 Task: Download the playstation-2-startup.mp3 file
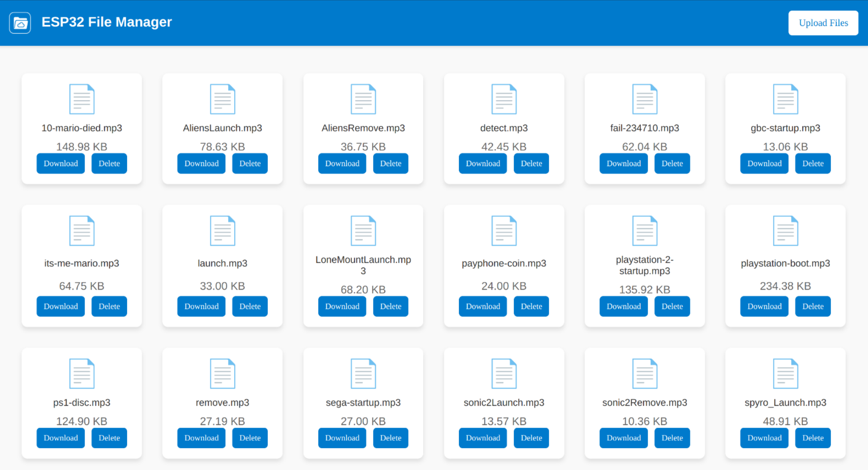[623, 306]
